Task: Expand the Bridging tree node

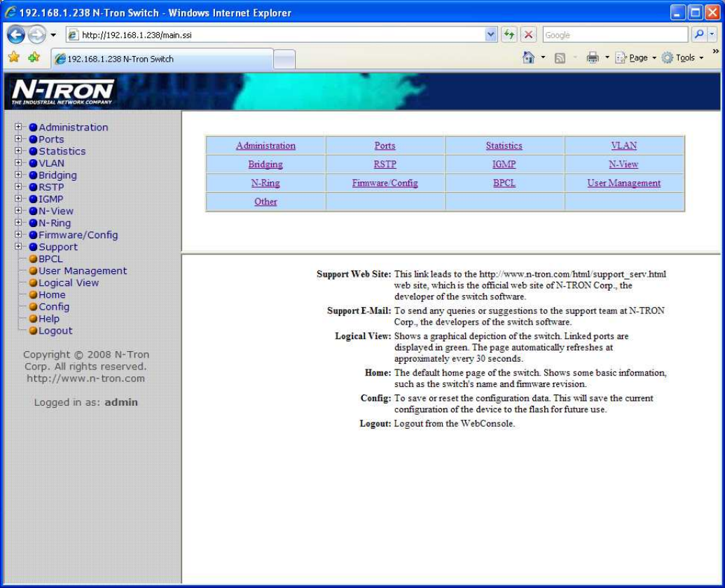Action: coord(18,175)
